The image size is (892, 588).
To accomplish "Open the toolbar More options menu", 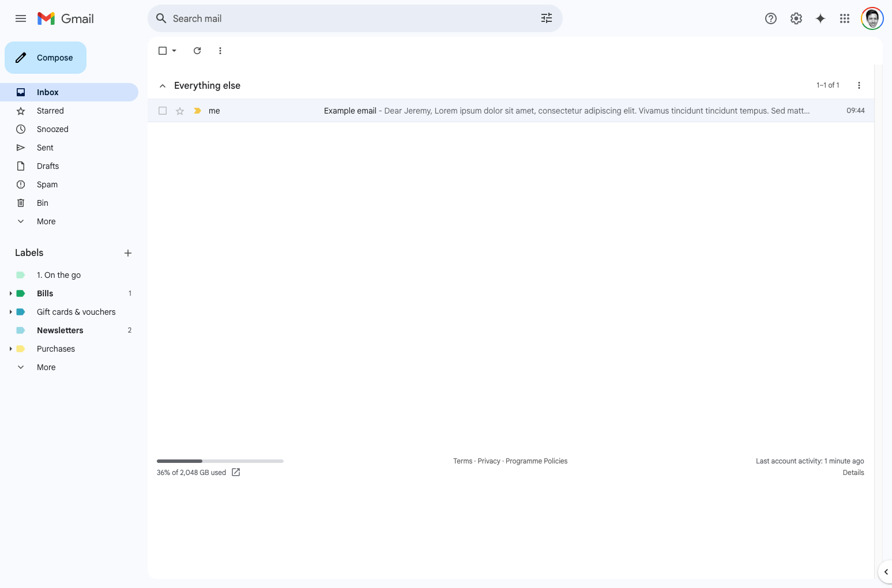I will (220, 51).
